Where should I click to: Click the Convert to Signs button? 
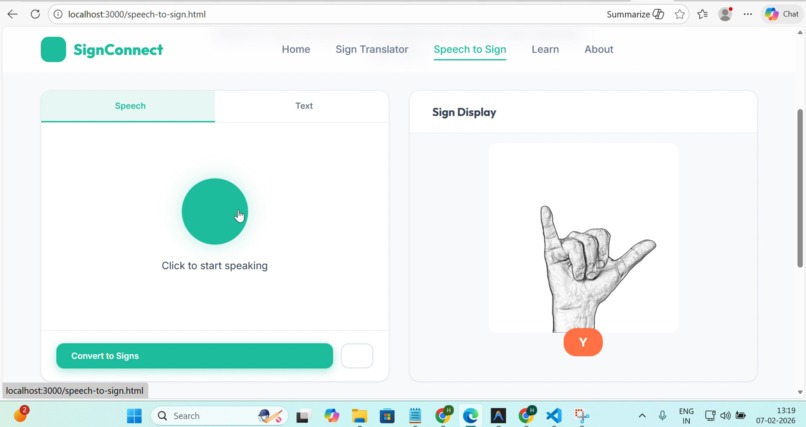coord(194,356)
